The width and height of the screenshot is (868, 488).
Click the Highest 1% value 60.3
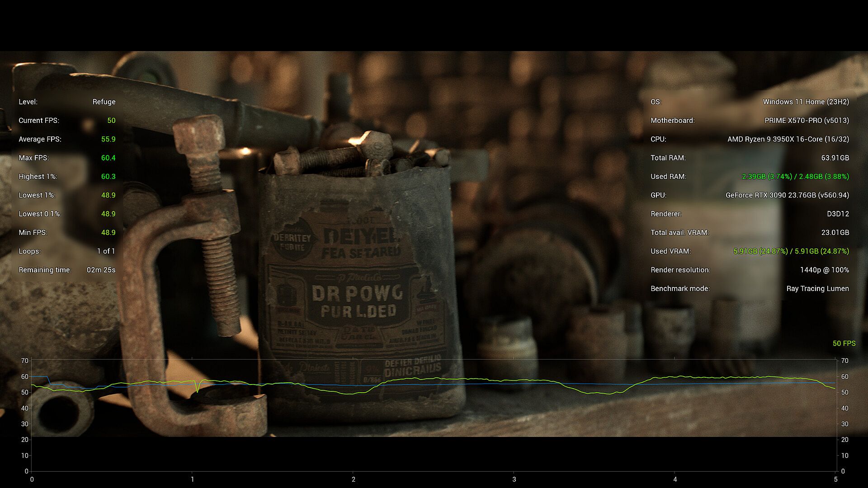pyautogui.click(x=108, y=177)
